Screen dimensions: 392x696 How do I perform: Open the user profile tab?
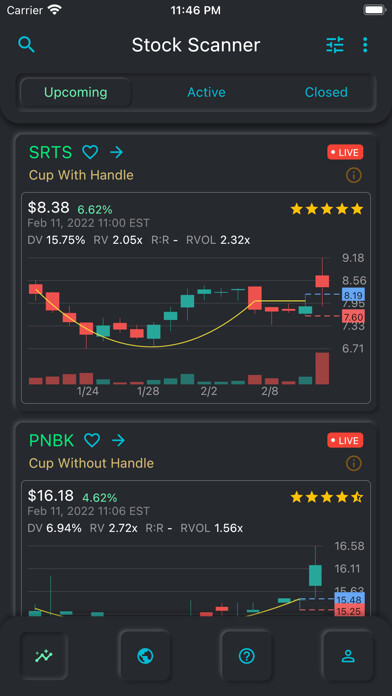348,656
